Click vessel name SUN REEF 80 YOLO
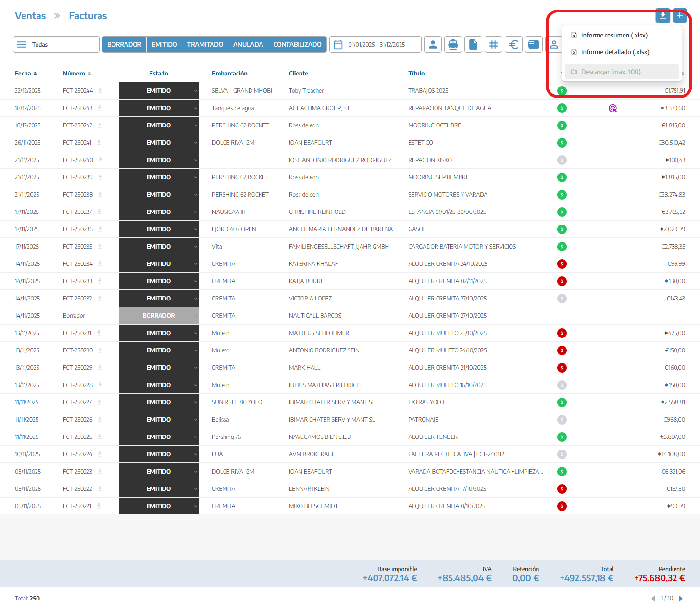The image size is (700, 612). click(x=237, y=402)
